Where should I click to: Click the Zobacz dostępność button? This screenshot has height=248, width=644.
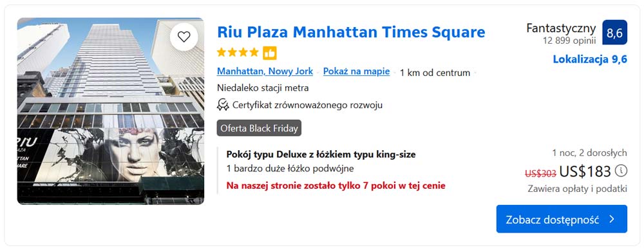[x=562, y=219]
